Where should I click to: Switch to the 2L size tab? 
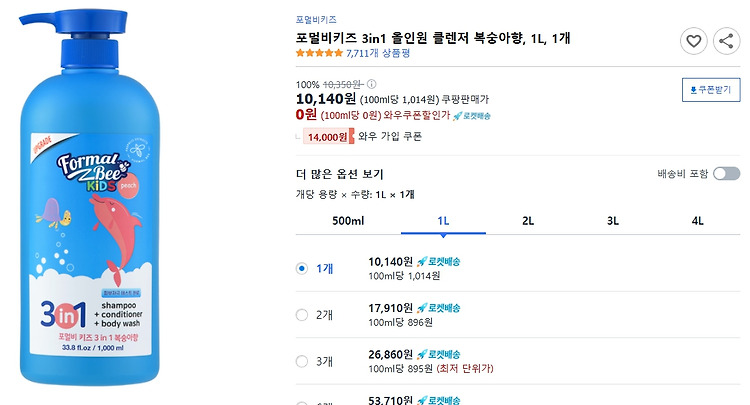528,221
